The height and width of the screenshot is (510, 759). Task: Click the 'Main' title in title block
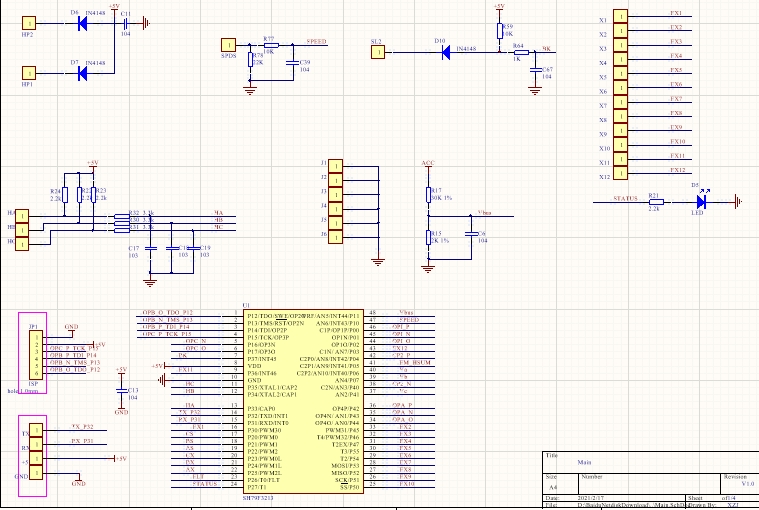pos(584,463)
